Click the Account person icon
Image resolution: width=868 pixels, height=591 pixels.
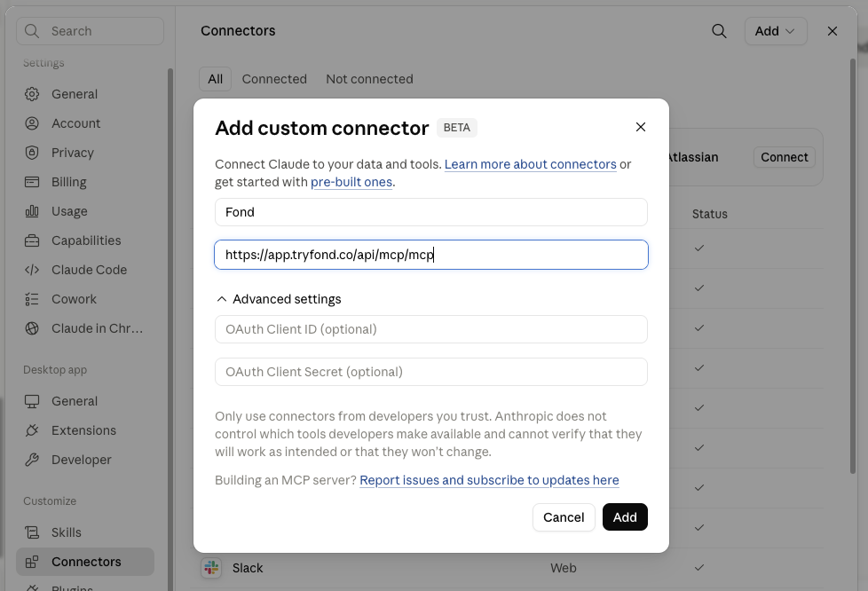click(x=32, y=123)
